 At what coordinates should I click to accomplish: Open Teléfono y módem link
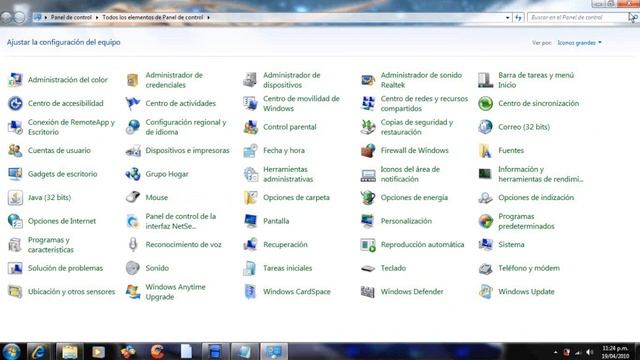[x=529, y=268]
